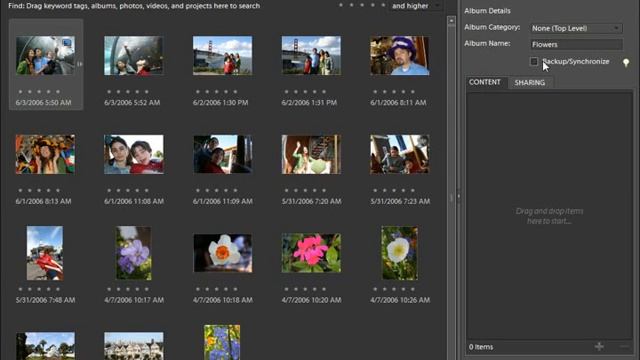This screenshot has height=360, width=640.
Task: Click the minus icon to remove album items
Action: click(624, 347)
